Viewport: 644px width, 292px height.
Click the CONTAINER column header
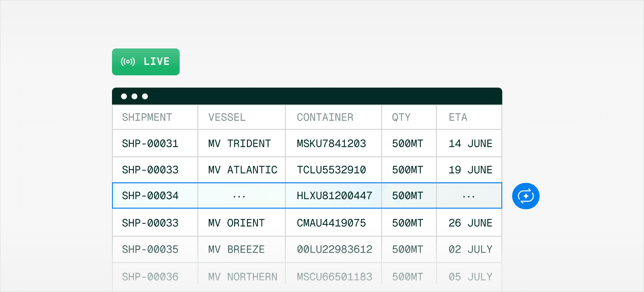(x=333, y=117)
